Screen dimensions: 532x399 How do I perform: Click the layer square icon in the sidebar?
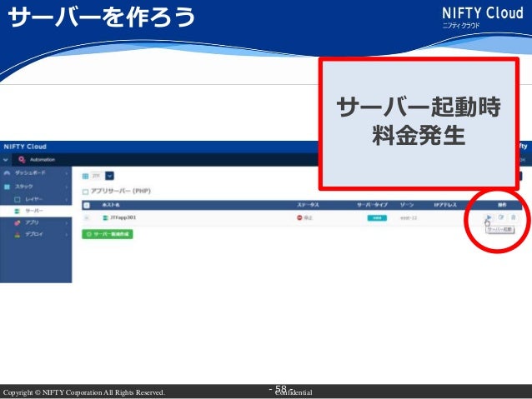[x=18, y=199]
